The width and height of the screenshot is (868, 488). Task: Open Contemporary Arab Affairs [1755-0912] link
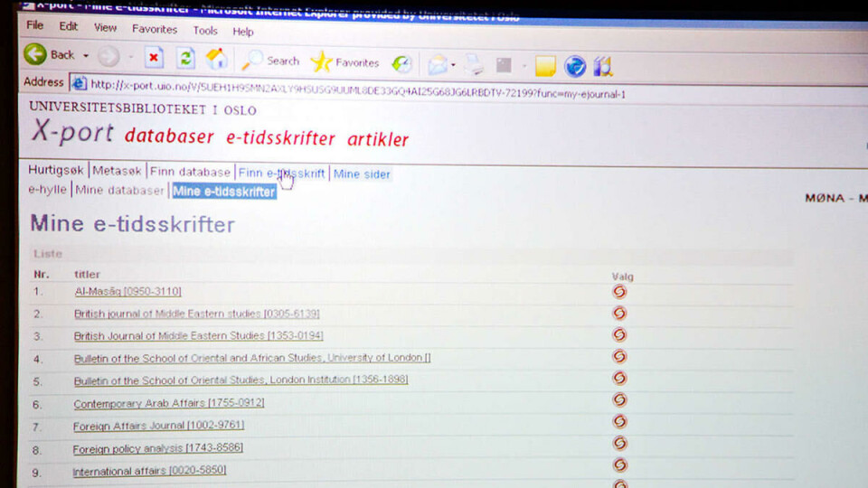[169, 403]
